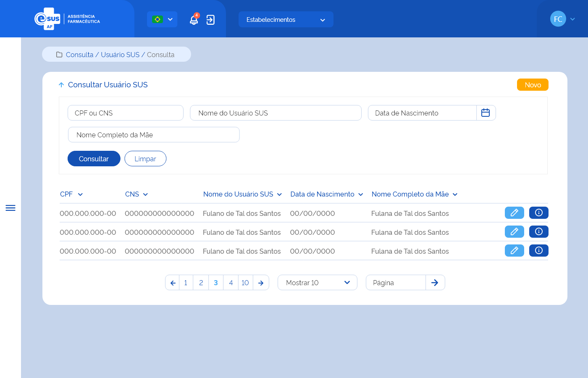This screenshot has height=378, width=588.
Task: Go to Consulta in the breadcrumb
Action: coord(80,55)
